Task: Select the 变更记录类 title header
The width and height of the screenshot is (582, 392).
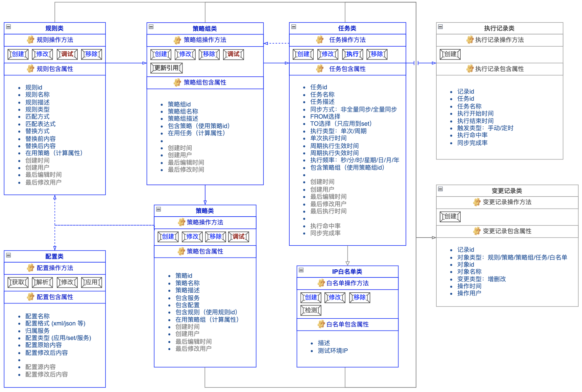Action: (x=507, y=191)
